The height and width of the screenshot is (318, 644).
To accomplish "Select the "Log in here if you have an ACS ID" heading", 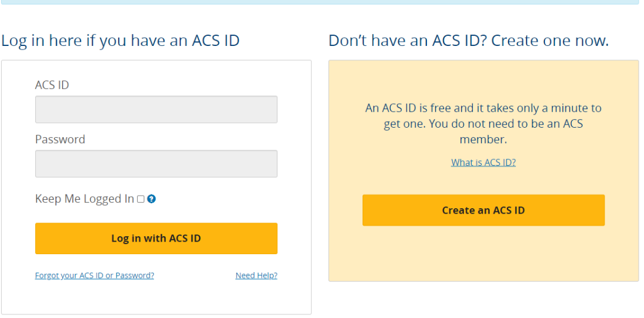I will coord(120,41).
